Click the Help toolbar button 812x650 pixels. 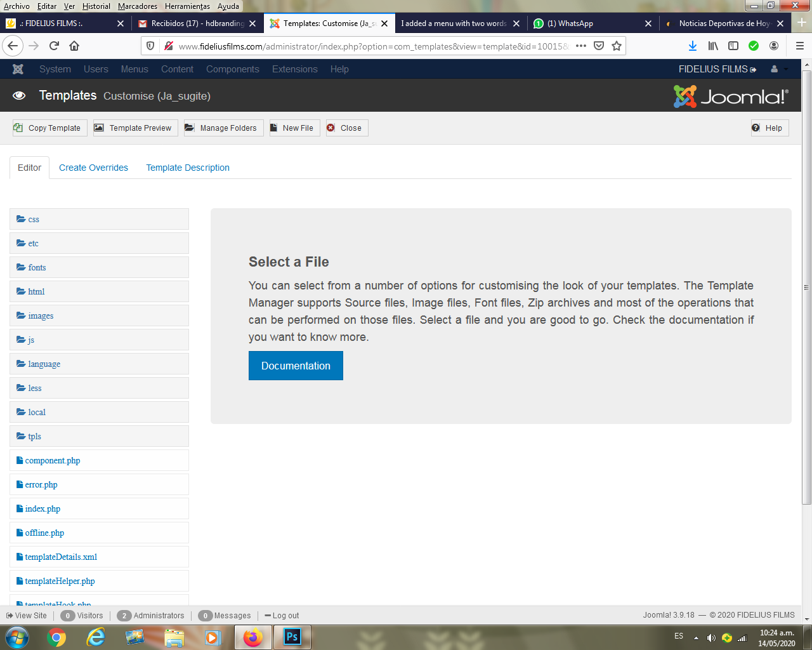pyautogui.click(x=770, y=128)
